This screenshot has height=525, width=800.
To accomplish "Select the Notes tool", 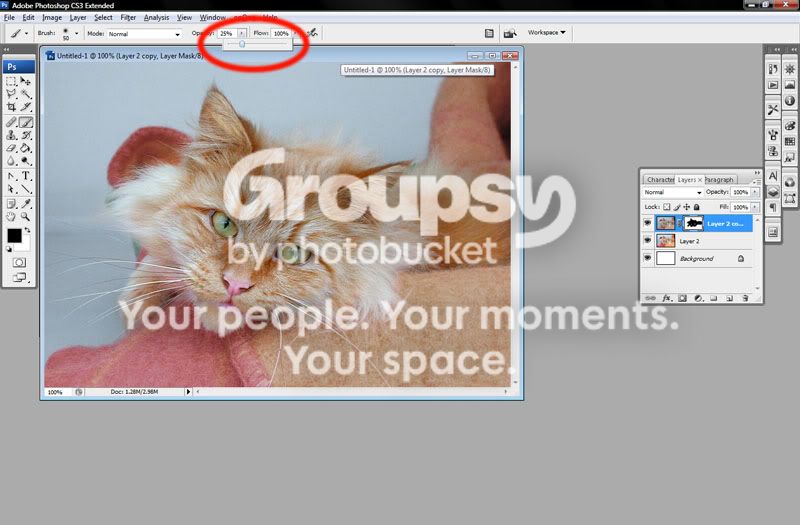I will tap(11, 204).
